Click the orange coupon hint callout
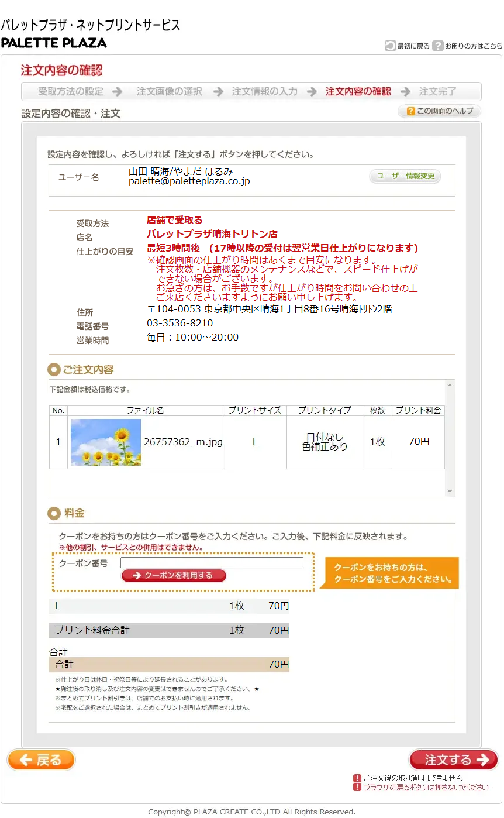 [389, 573]
